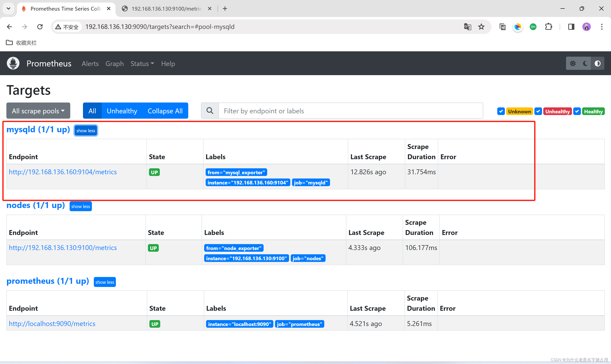Click the instance="192.168.136.160:9104" label badge
This screenshot has height=364, width=611.
[248, 183]
